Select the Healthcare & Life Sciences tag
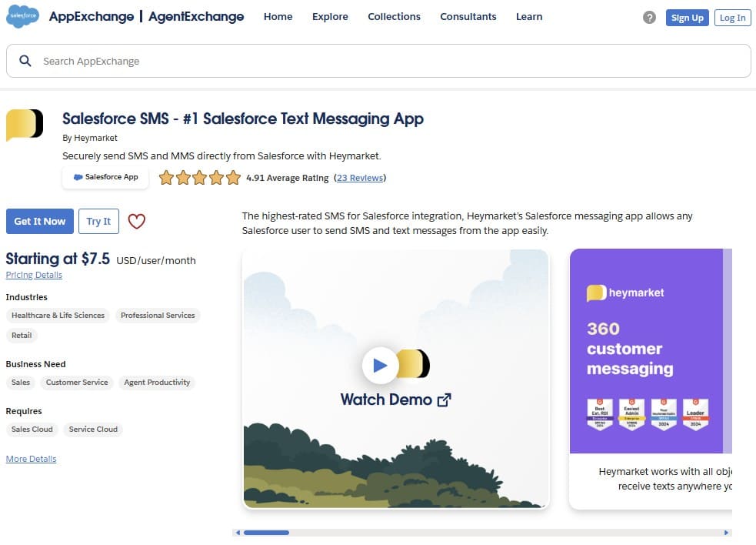 [58, 315]
